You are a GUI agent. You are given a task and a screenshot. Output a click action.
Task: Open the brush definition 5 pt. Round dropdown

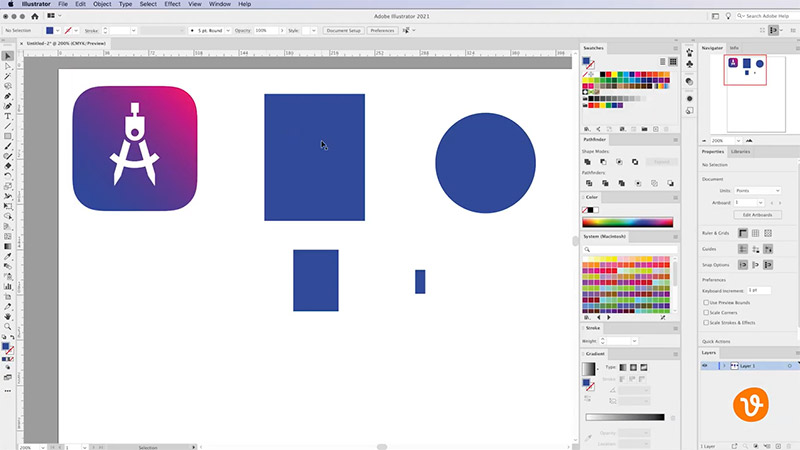tap(228, 31)
